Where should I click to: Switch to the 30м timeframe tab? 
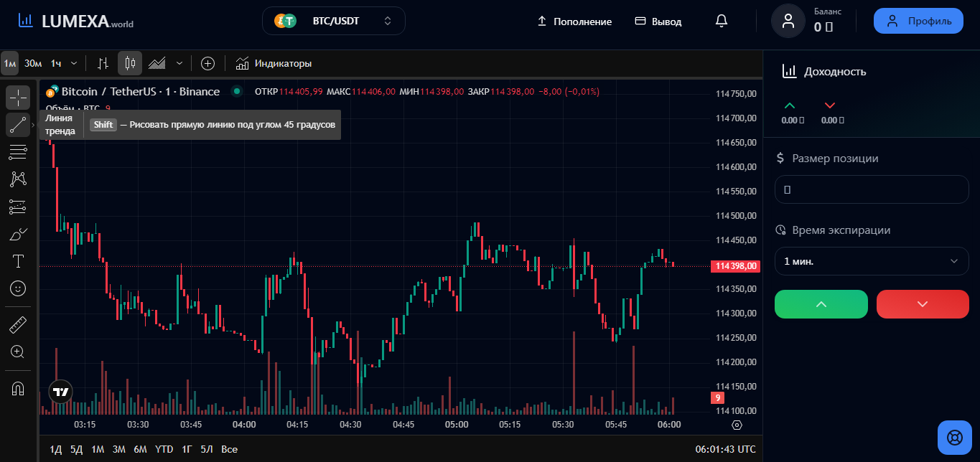point(32,63)
